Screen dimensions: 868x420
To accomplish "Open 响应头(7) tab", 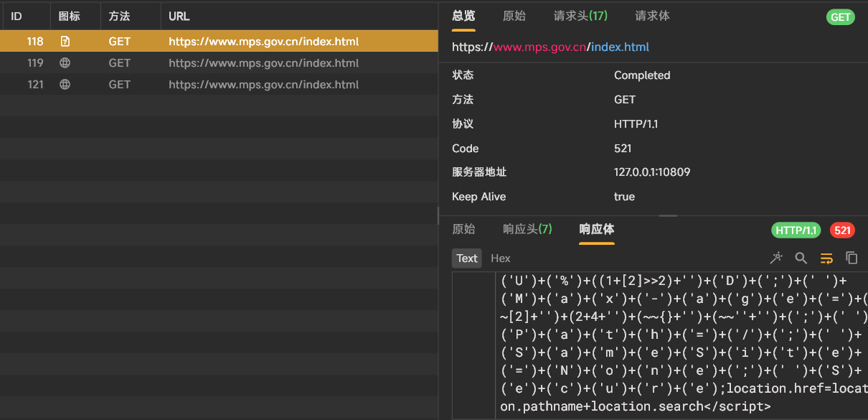I will (x=527, y=229).
